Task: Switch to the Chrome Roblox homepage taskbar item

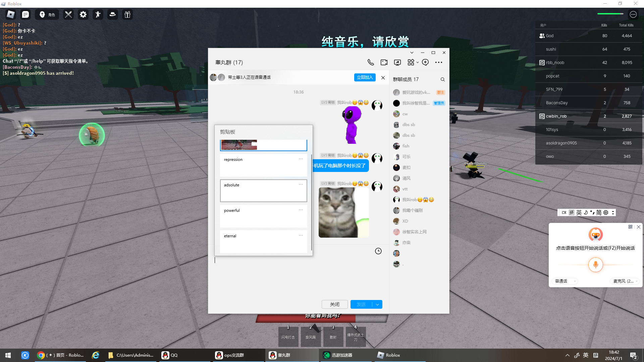Action: [61, 355]
